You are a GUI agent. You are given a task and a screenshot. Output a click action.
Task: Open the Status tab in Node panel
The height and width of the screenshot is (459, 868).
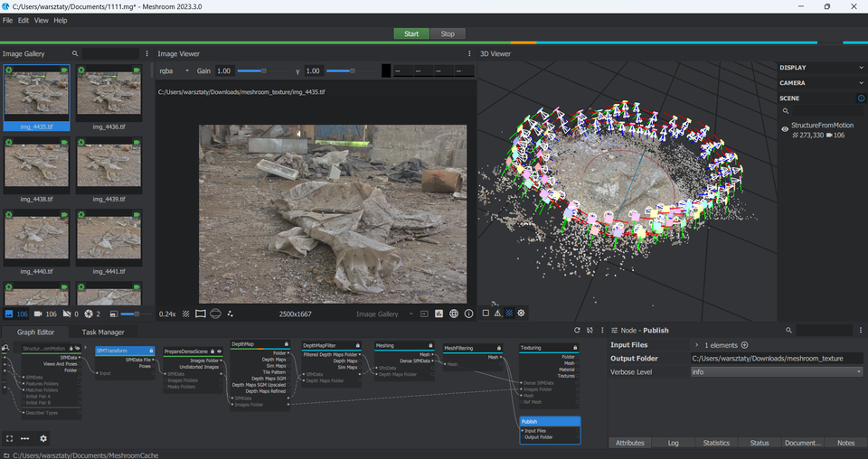click(759, 443)
